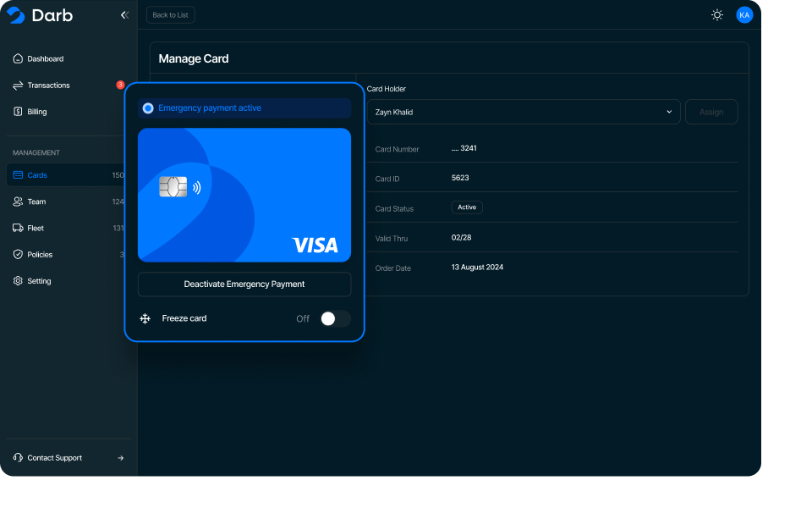This screenshot has width=812, height=508.
Task: Click the Policies shield icon
Action: pos(18,254)
